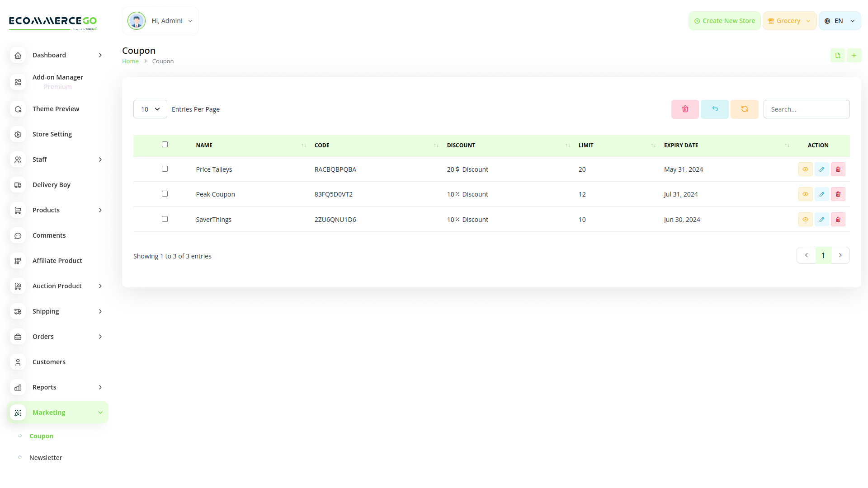
Task: Click the undo arrow icon above the table
Action: pyautogui.click(x=715, y=109)
